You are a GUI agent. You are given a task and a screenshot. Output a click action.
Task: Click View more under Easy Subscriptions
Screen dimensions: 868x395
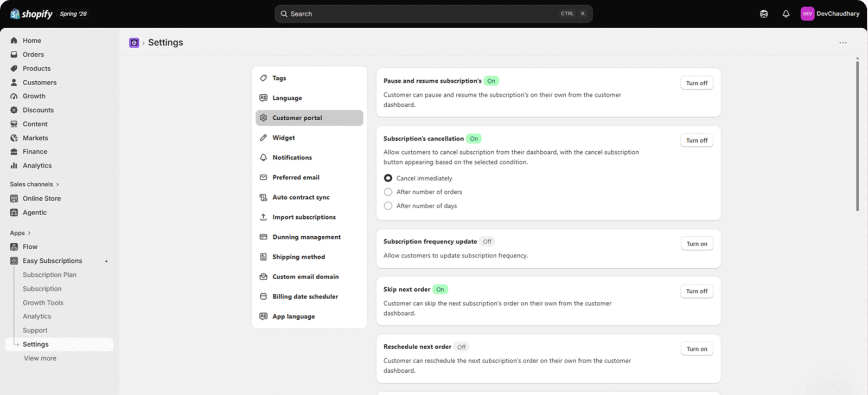tap(40, 359)
